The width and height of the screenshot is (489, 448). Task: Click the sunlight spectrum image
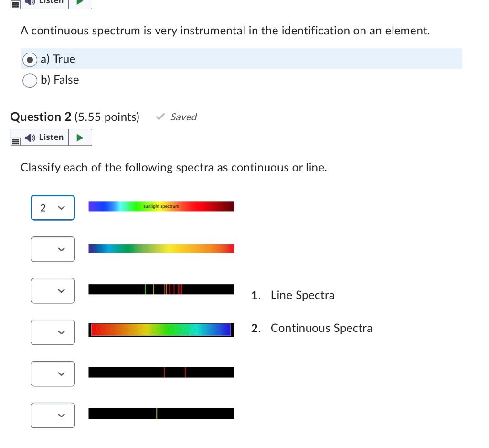click(x=161, y=206)
